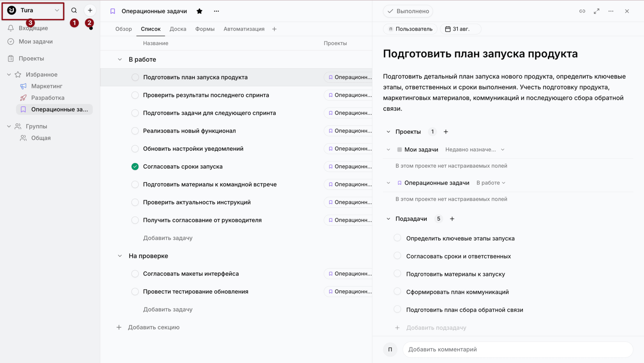The width and height of the screenshot is (644, 363).
Task: Open task panel three-dot options
Action: click(611, 11)
